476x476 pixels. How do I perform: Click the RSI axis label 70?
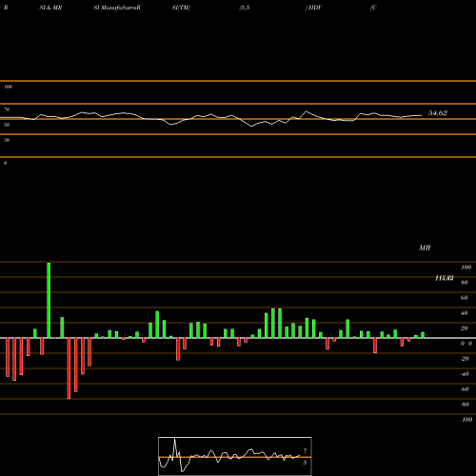7,109
